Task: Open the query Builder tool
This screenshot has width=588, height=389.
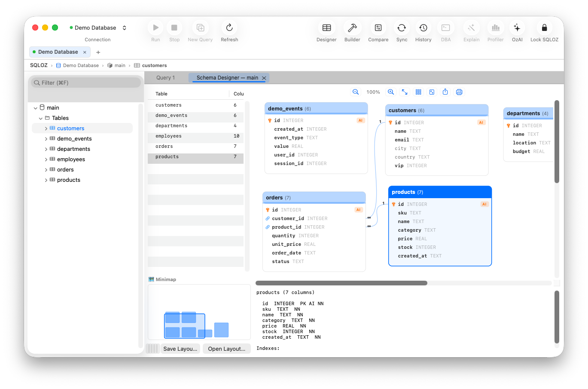Action: coord(352,28)
